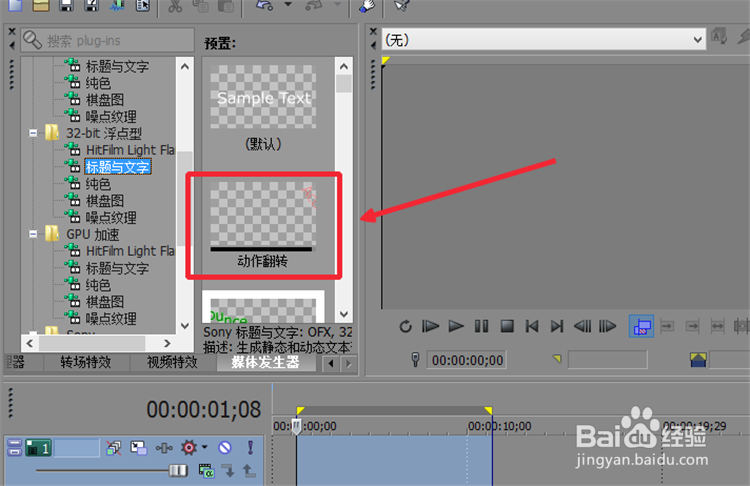Click the trimmer Next Frame button
This screenshot has width=750, height=486.
pyautogui.click(x=607, y=327)
